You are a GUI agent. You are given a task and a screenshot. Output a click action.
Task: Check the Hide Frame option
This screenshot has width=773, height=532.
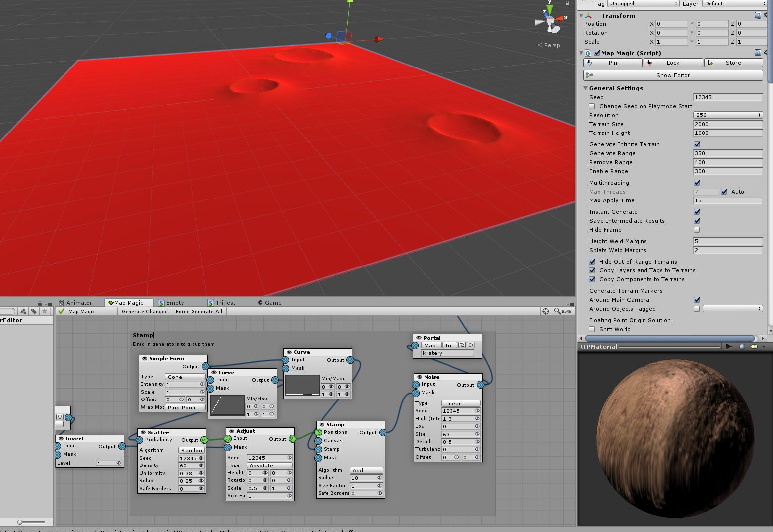[697, 230]
